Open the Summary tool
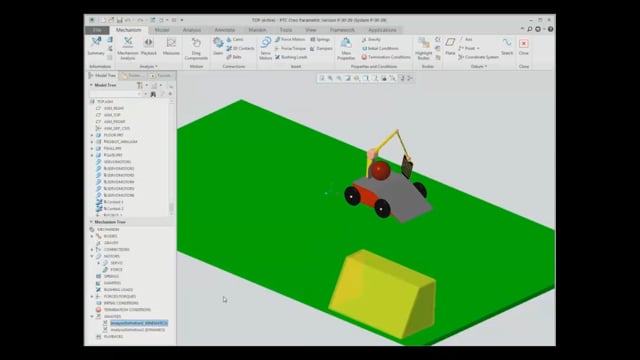 pos(96,46)
